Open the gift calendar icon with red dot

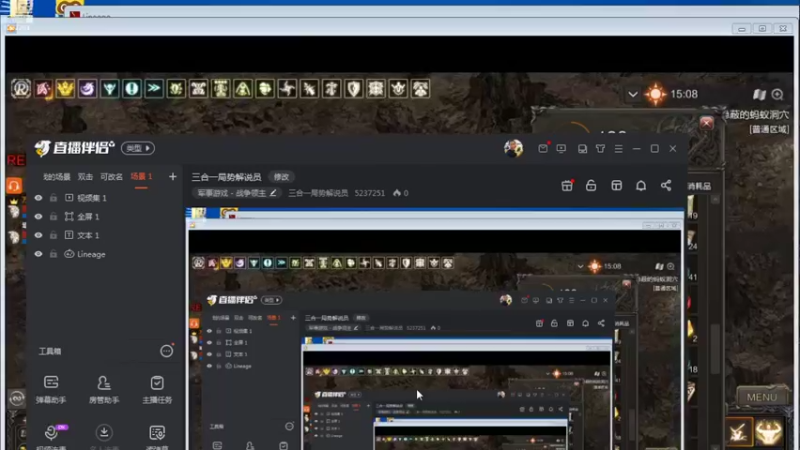[567, 186]
